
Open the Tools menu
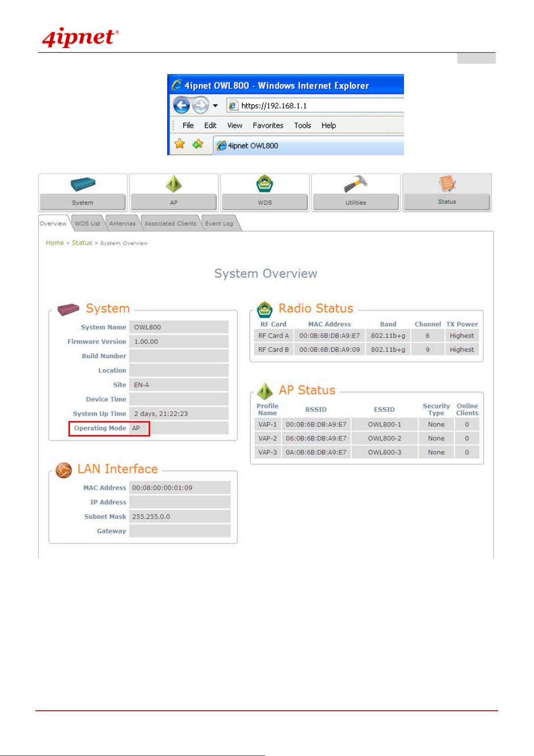click(x=303, y=126)
